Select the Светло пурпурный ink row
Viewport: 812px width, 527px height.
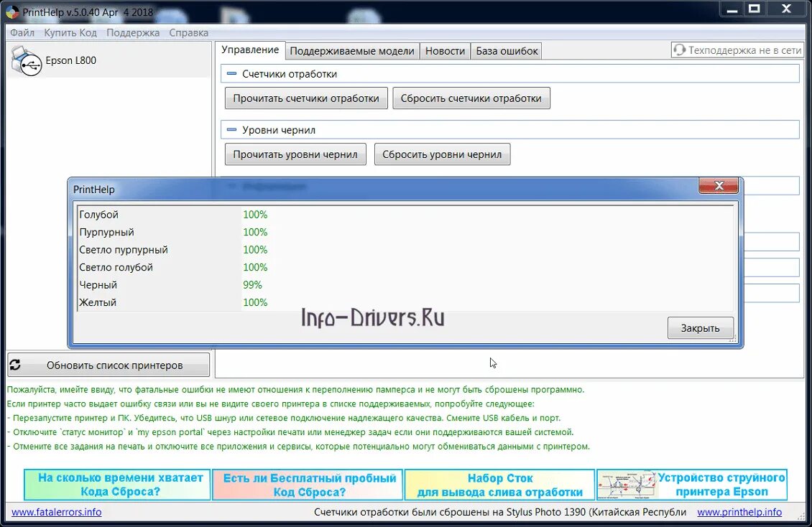pyautogui.click(x=405, y=250)
